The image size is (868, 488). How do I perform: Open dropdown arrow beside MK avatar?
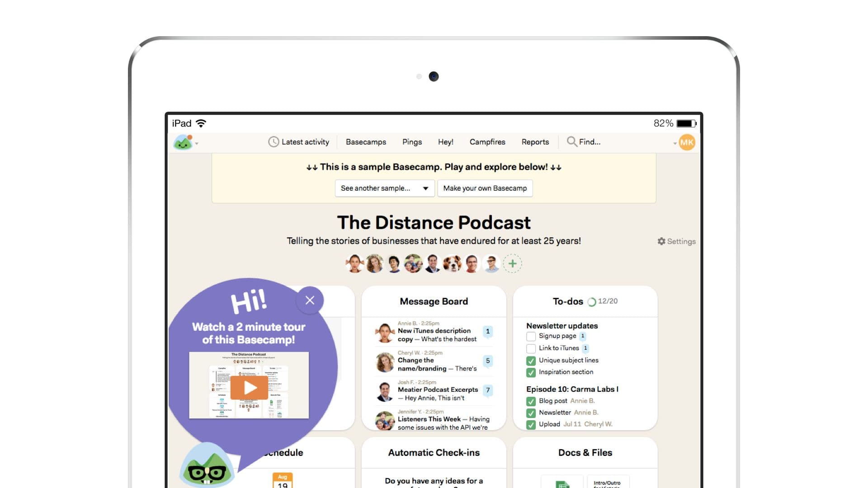pos(675,143)
